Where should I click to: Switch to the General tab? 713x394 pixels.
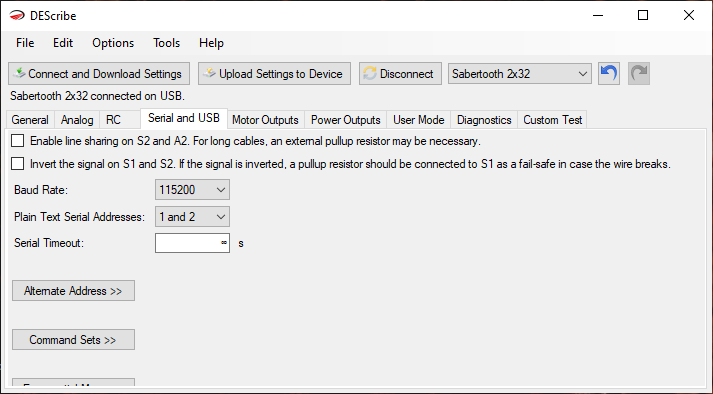click(x=30, y=120)
